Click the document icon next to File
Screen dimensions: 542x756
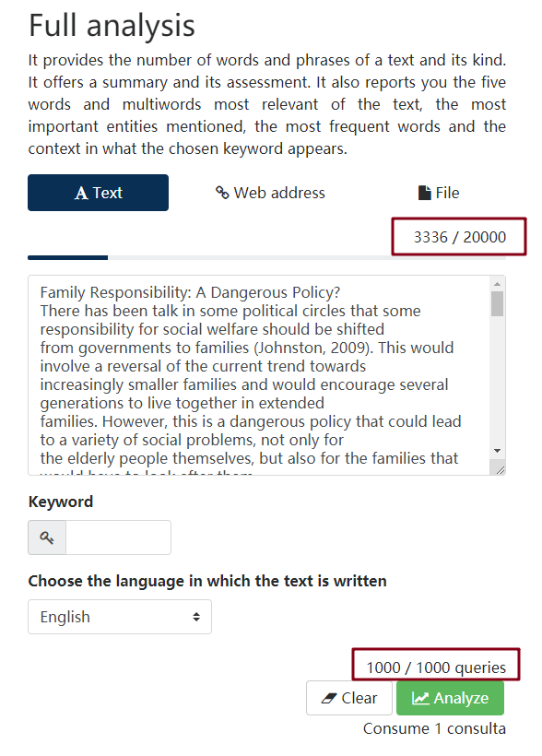pyautogui.click(x=424, y=193)
